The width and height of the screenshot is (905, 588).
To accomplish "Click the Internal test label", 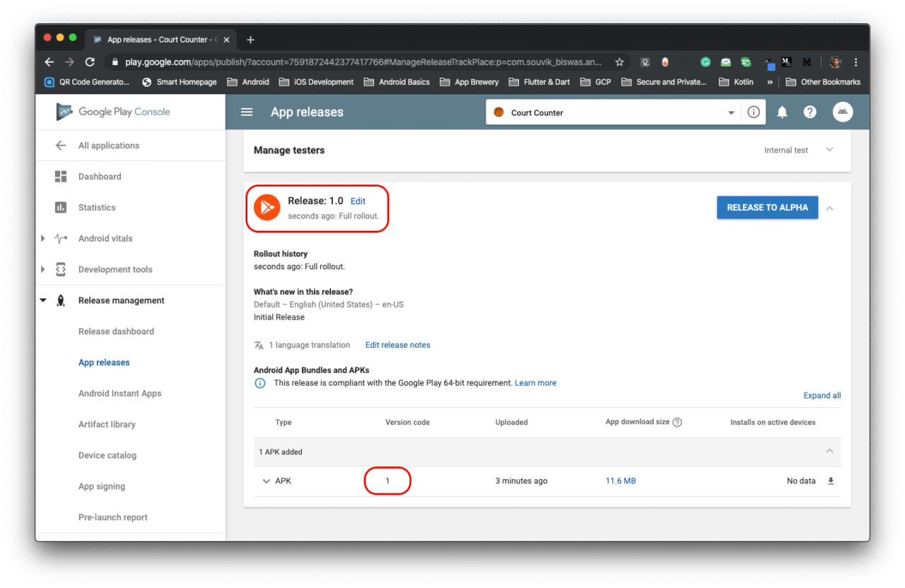I will pyautogui.click(x=786, y=151).
